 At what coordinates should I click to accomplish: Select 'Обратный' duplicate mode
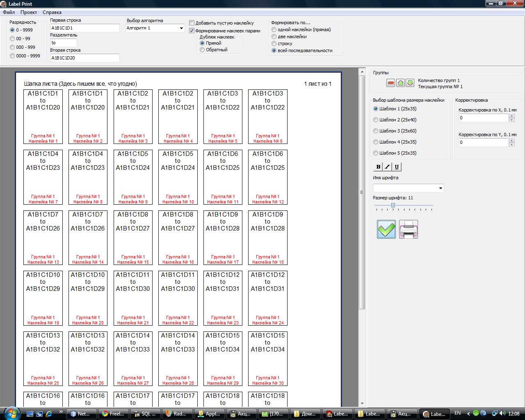point(202,50)
